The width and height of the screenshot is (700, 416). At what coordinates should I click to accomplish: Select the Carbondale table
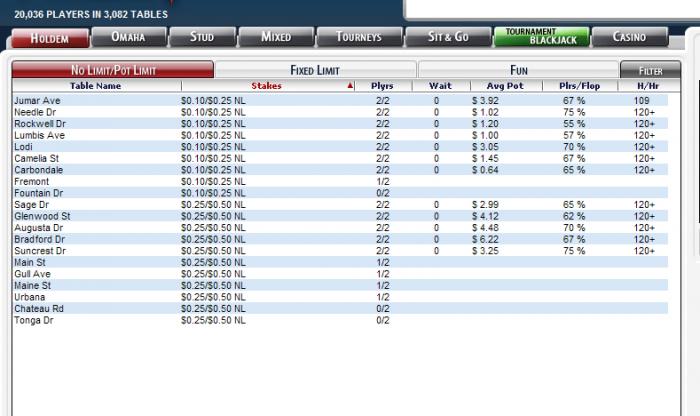coord(340,170)
